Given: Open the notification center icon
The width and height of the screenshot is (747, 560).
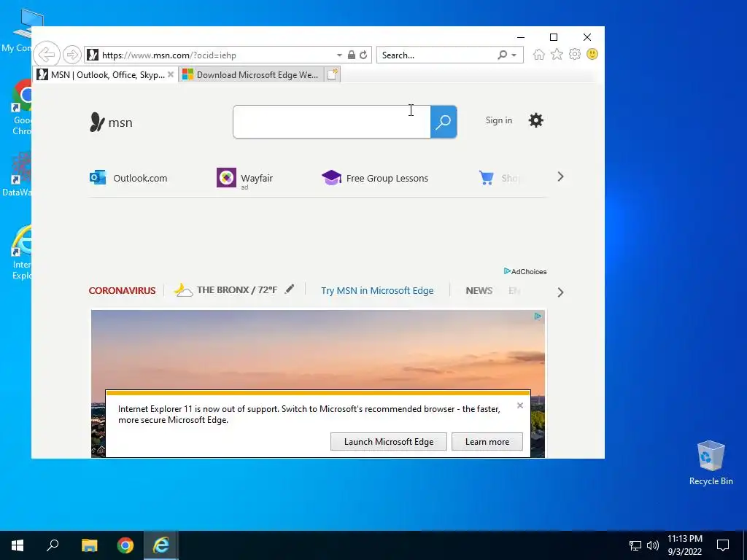Looking at the screenshot, I should (x=723, y=545).
